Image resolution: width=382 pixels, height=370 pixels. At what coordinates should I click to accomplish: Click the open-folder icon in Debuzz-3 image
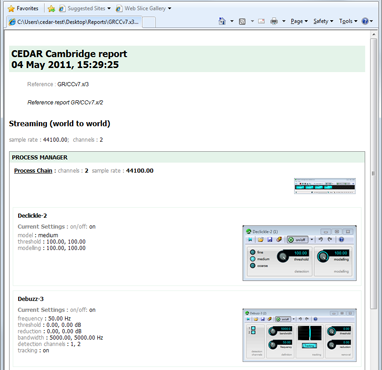(x=256, y=319)
